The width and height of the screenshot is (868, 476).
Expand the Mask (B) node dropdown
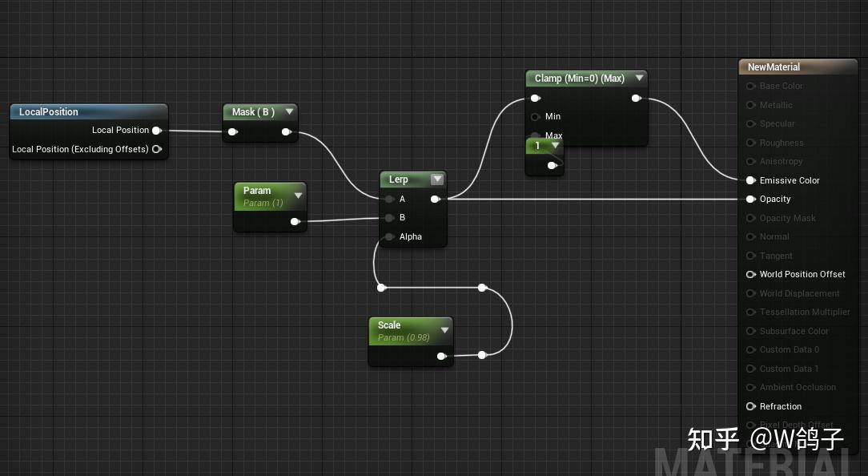click(289, 111)
